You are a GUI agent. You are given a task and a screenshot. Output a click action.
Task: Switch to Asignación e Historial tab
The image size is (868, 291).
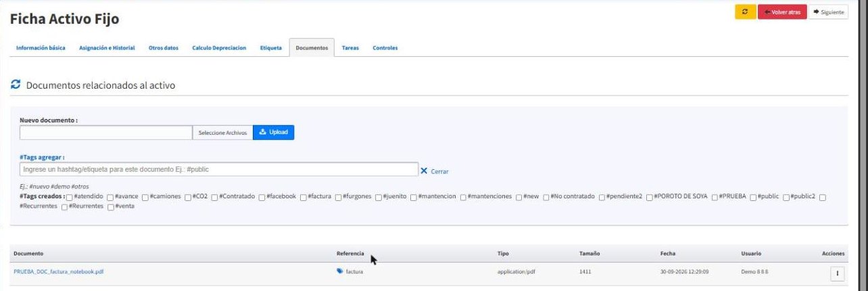click(107, 48)
